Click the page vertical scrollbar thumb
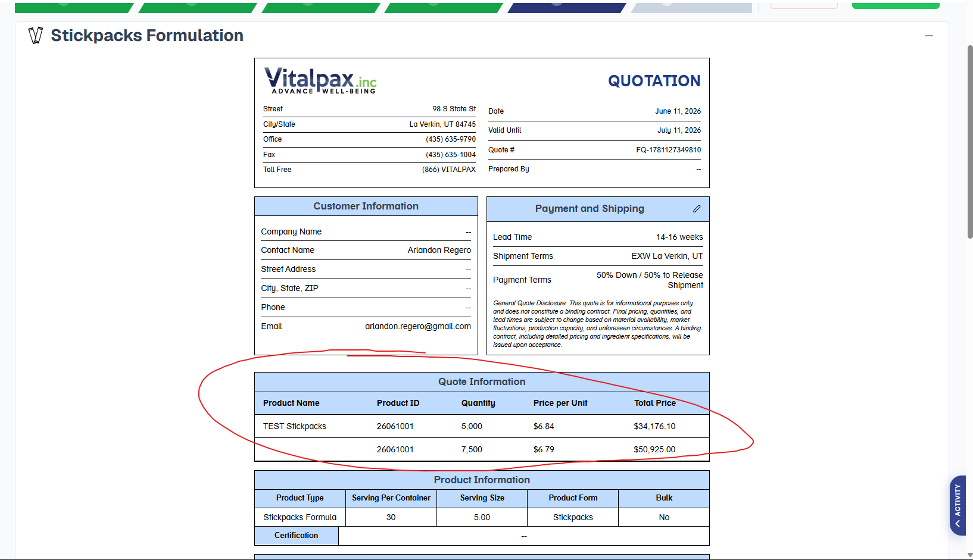Screen dimensions: 973x560 point(969,142)
